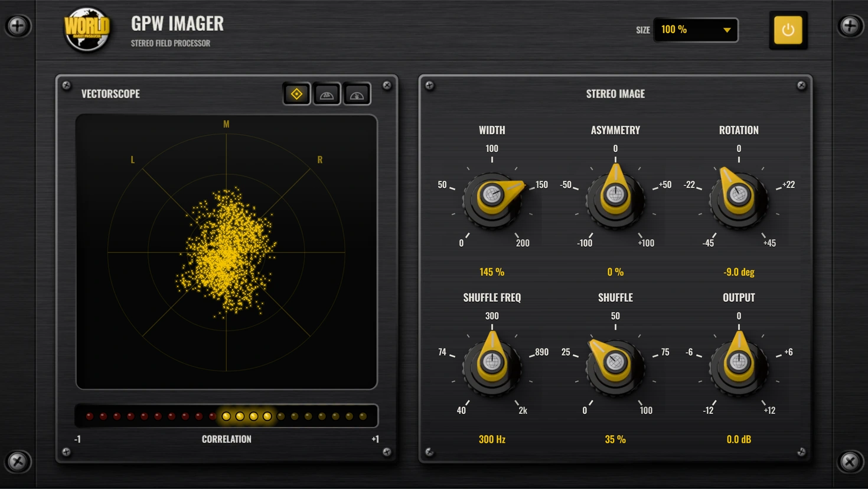Switch to the polar level vectorscope view
The image size is (868, 489).
click(357, 94)
